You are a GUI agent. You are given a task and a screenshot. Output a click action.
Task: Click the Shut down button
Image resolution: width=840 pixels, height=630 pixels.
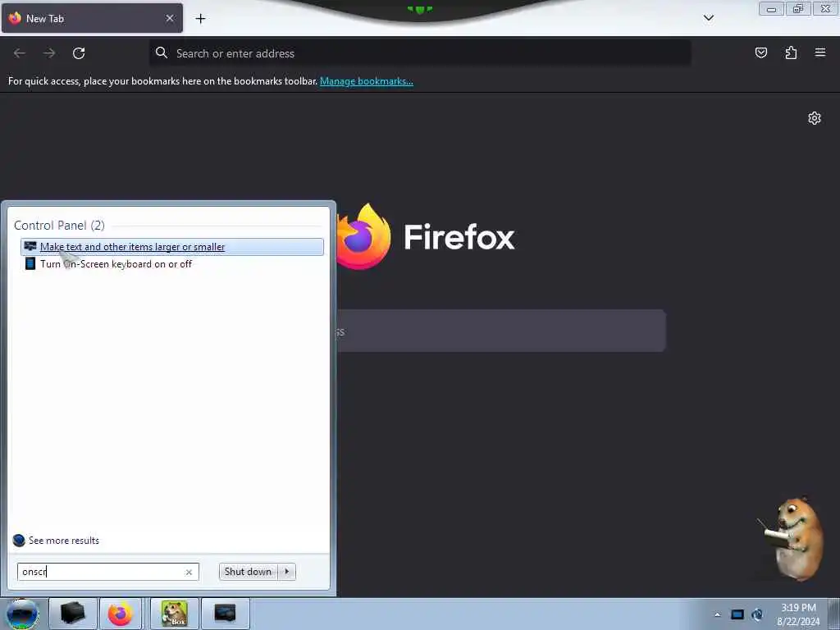[x=248, y=572]
